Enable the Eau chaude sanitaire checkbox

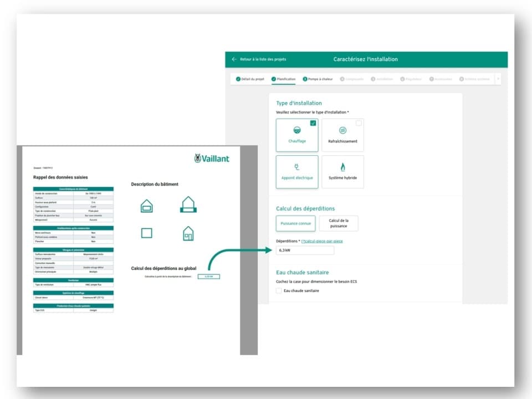point(279,290)
